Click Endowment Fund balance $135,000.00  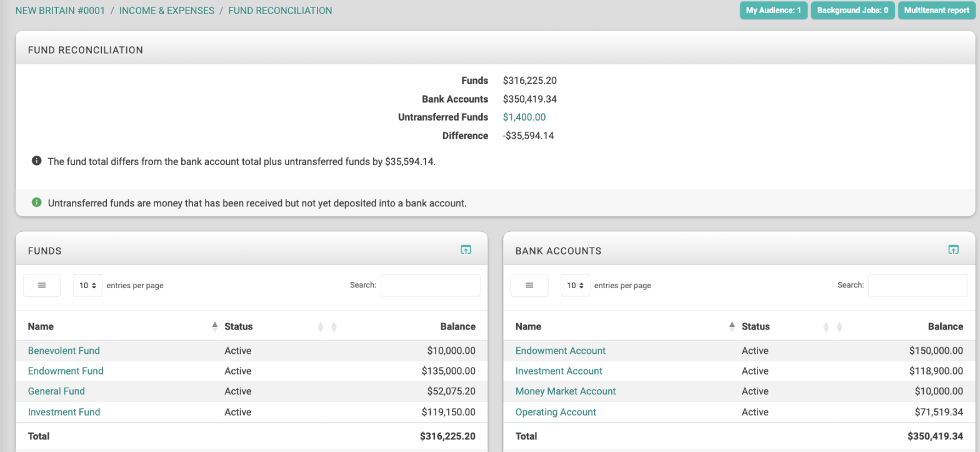point(449,371)
